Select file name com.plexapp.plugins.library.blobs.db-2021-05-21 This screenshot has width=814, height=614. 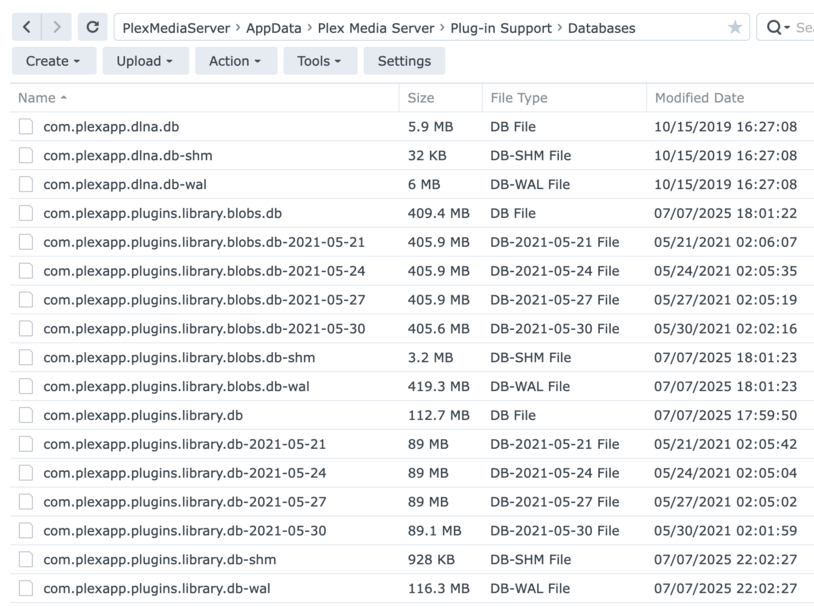[x=204, y=242]
